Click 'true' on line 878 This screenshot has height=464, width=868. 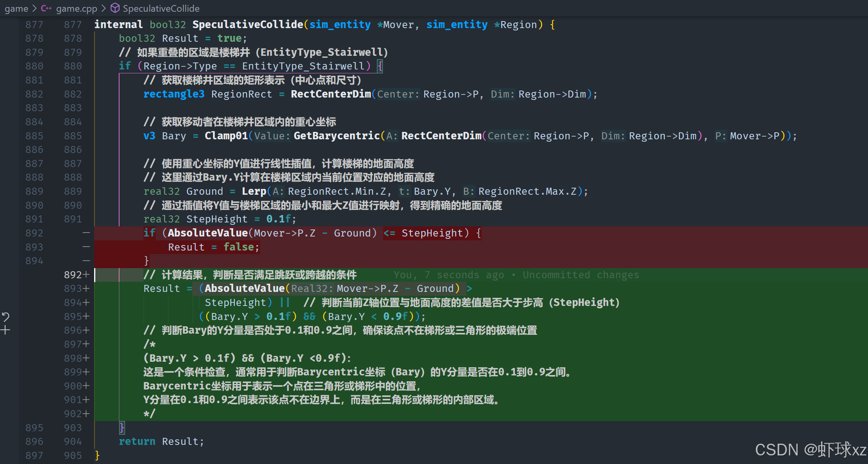pyautogui.click(x=229, y=38)
